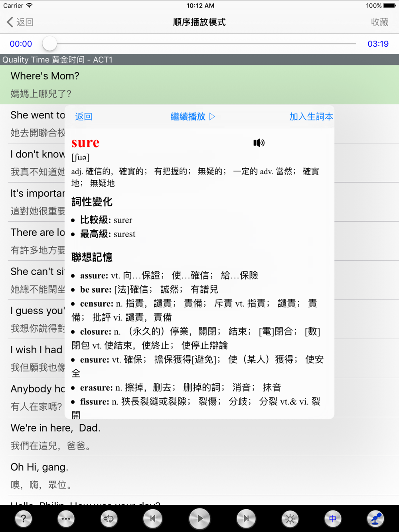
Task: Tap the sentence 'She went to'
Action: [38, 115]
